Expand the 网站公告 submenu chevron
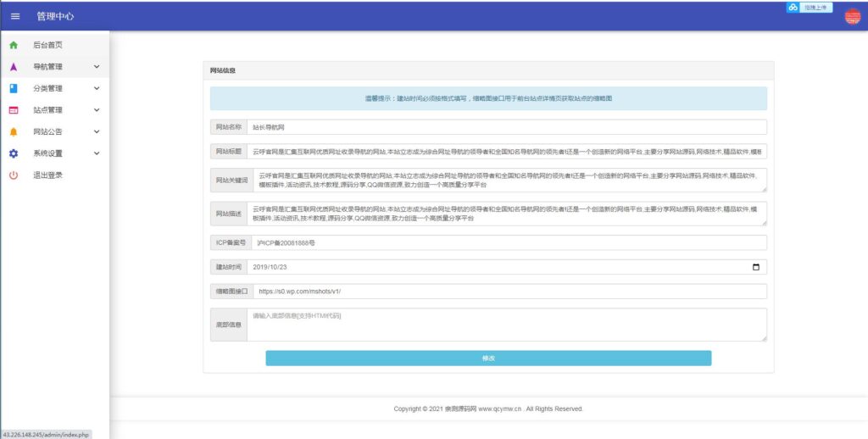Image resolution: width=868 pixels, height=439 pixels. pyautogui.click(x=97, y=131)
